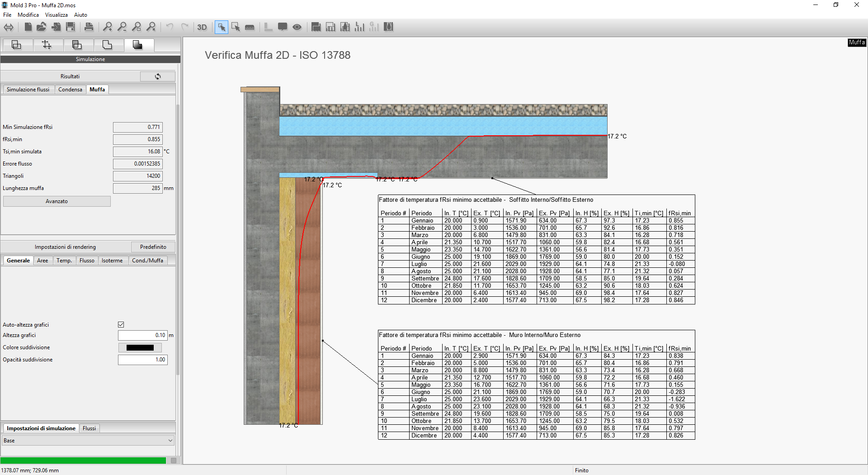
Task: Click the Save floppy disk icon
Action: point(71,27)
